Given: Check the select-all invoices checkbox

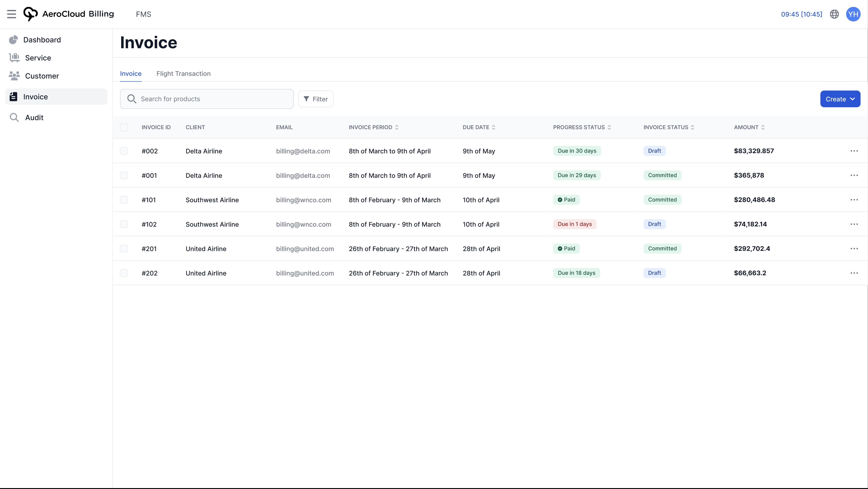Looking at the screenshot, I should click(x=124, y=127).
